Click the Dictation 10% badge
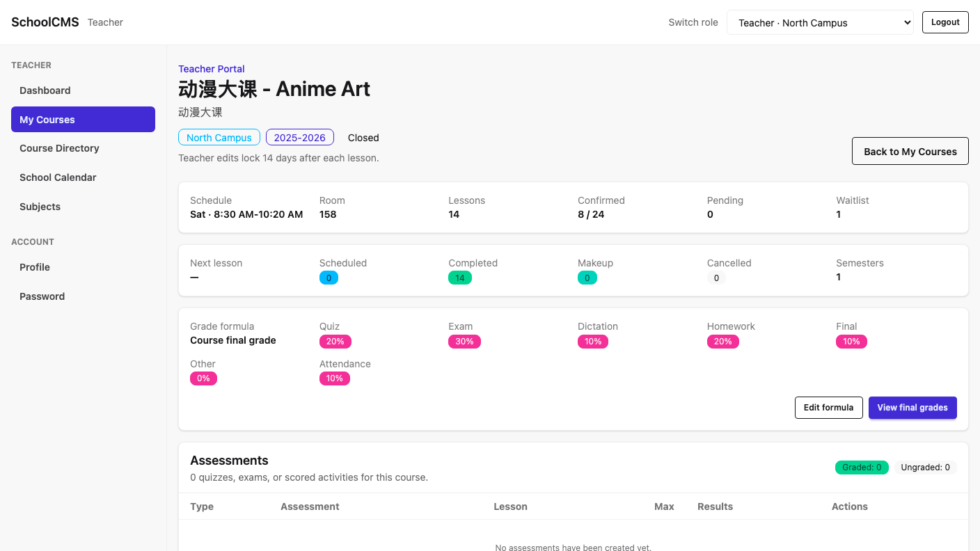Image resolution: width=980 pixels, height=551 pixels. (x=593, y=342)
